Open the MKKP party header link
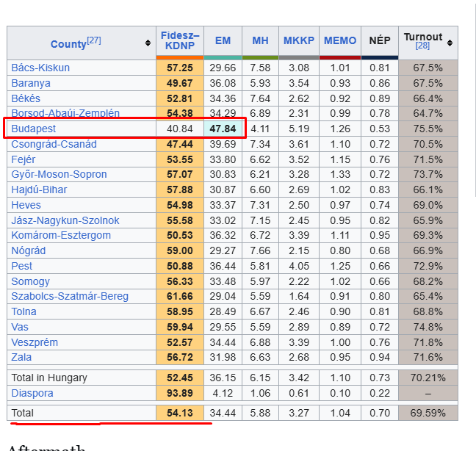Image resolution: width=476 pixels, height=451 pixels. click(298, 40)
